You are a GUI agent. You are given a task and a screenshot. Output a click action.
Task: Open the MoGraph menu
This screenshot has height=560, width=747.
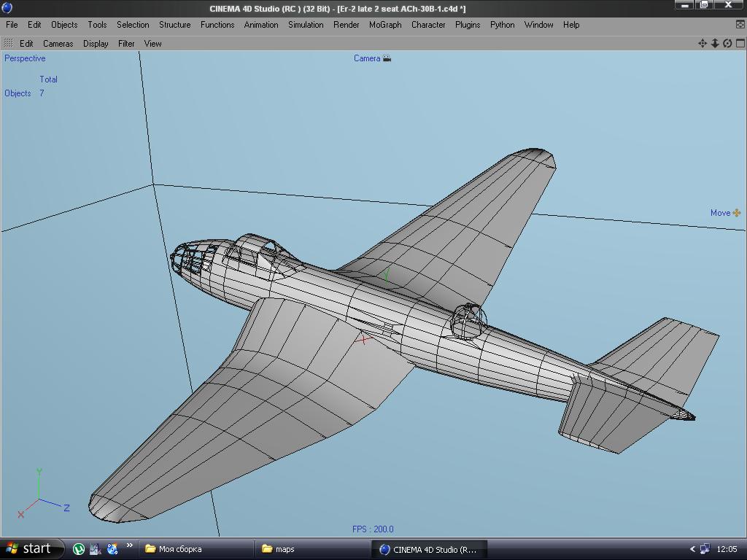(385, 24)
